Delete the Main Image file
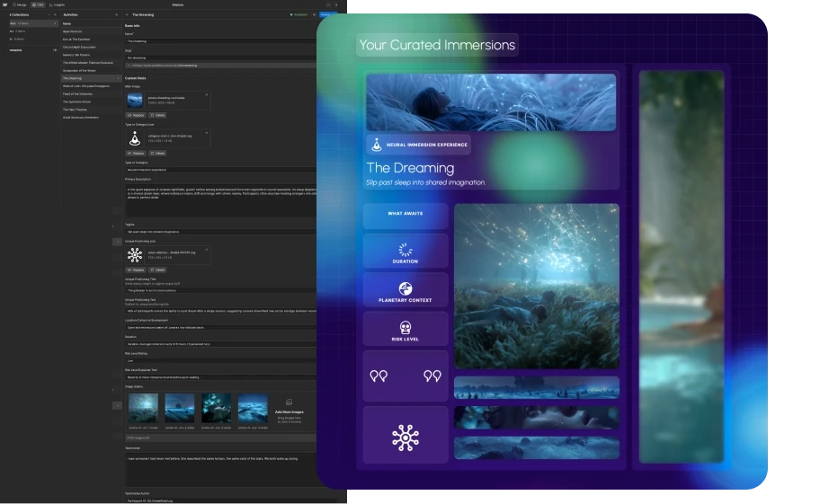 pyautogui.click(x=157, y=115)
